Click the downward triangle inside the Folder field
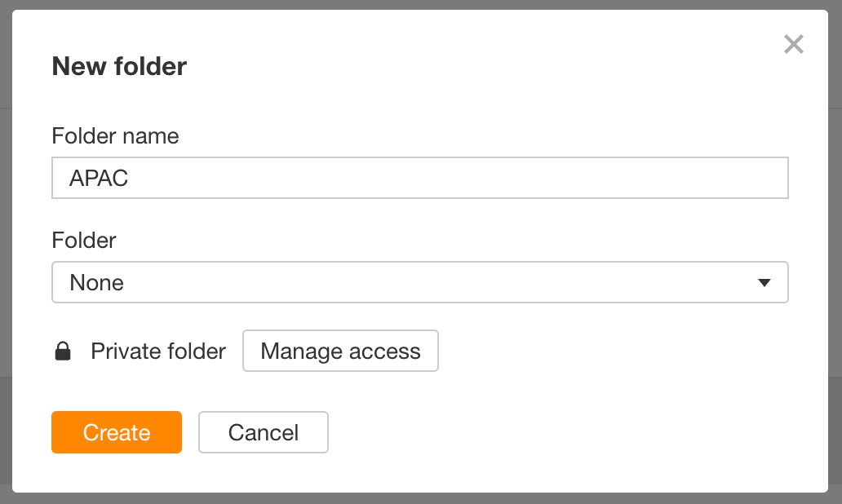Image resolution: width=842 pixels, height=504 pixels. (x=764, y=282)
